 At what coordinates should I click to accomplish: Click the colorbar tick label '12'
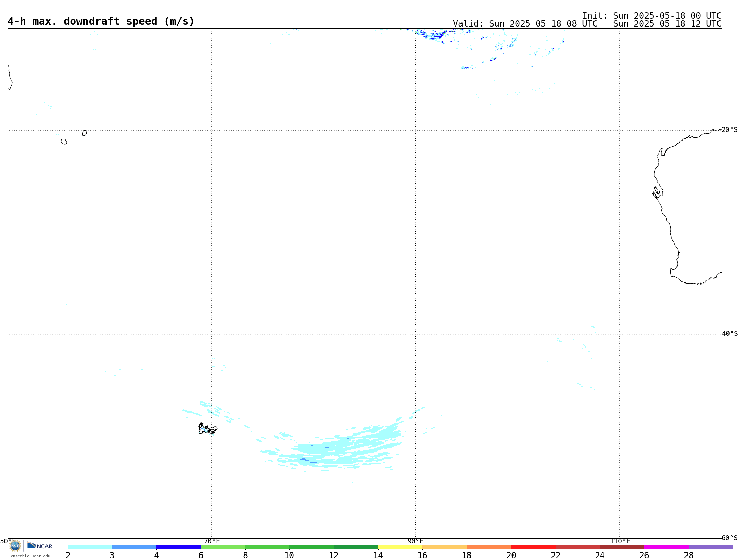click(x=334, y=555)
